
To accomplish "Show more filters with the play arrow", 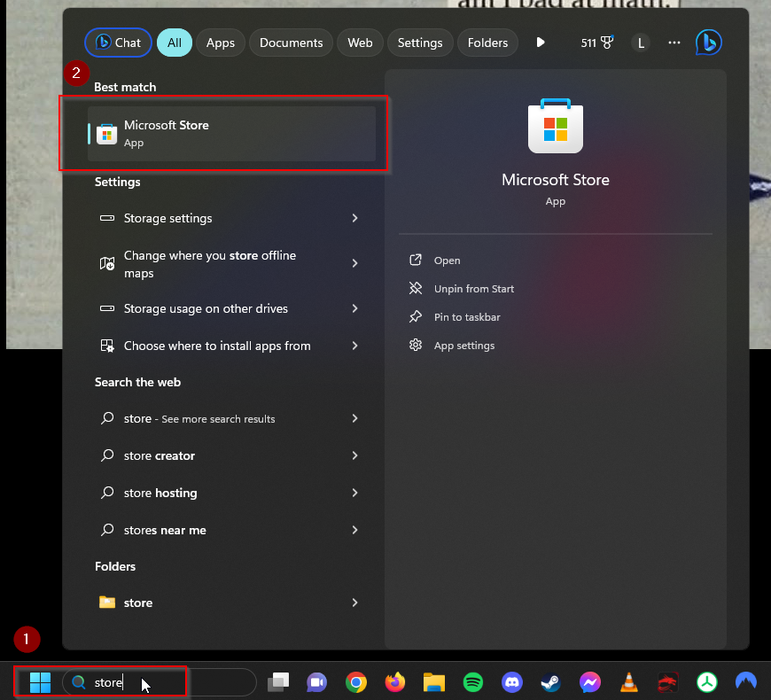I will (541, 43).
